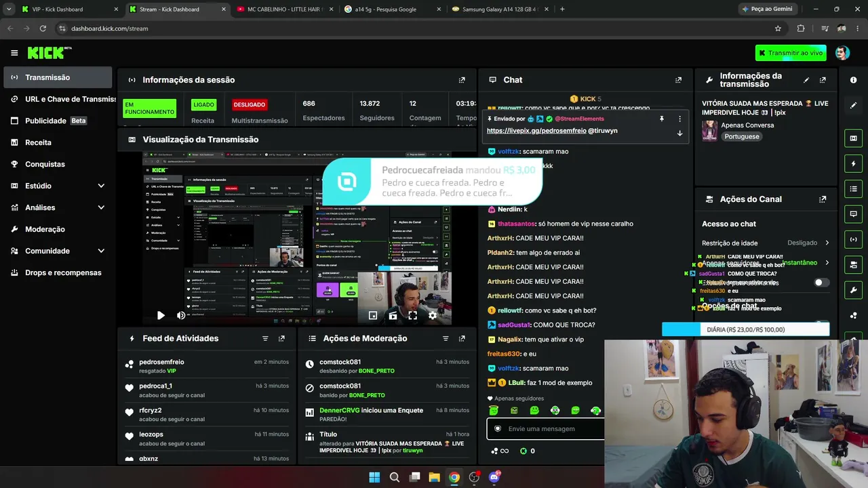Open the livepix.gg/pedrosemfreio link
The width and height of the screenshot is (868, 488).
click(536, 131)
